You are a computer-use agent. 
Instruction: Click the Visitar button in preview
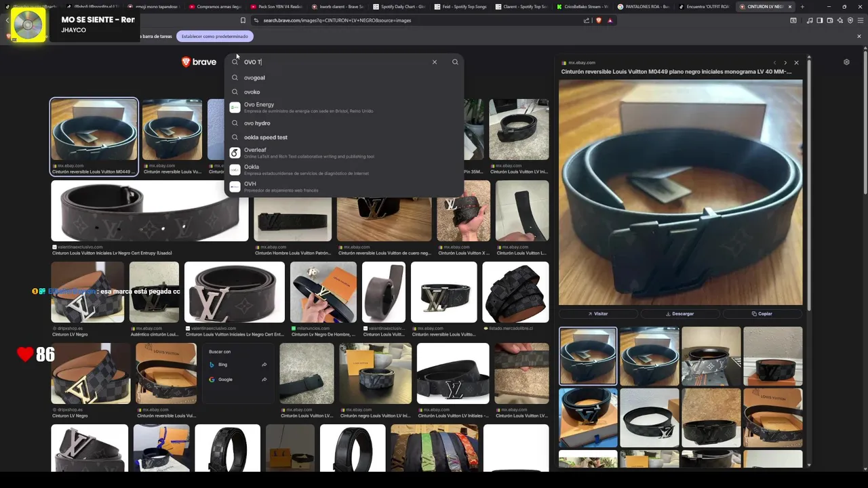pos(597,314)
